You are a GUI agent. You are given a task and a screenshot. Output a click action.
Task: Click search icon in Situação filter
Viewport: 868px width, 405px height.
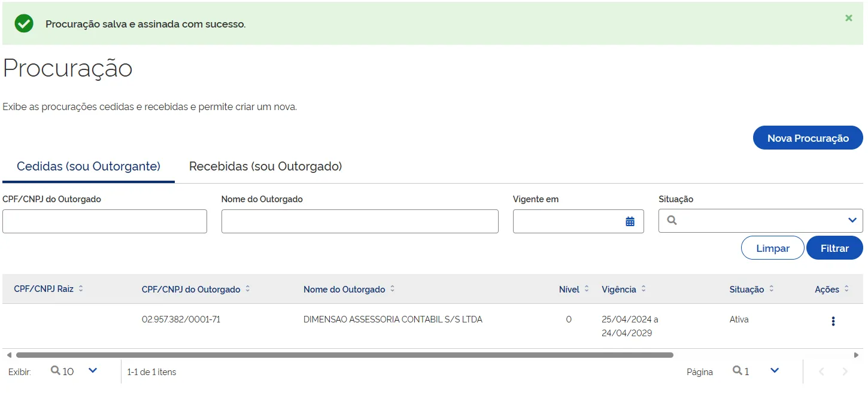tap(672, 220)
